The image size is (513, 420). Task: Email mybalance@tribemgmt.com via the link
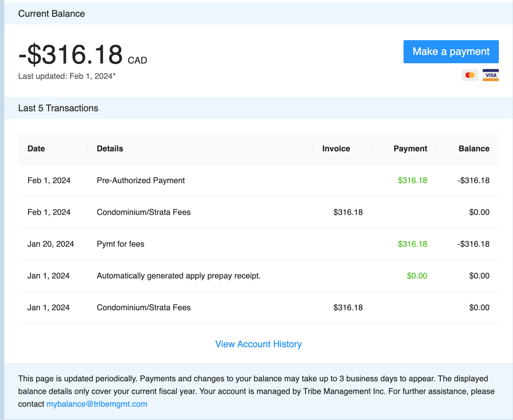[x=97, y=404]
